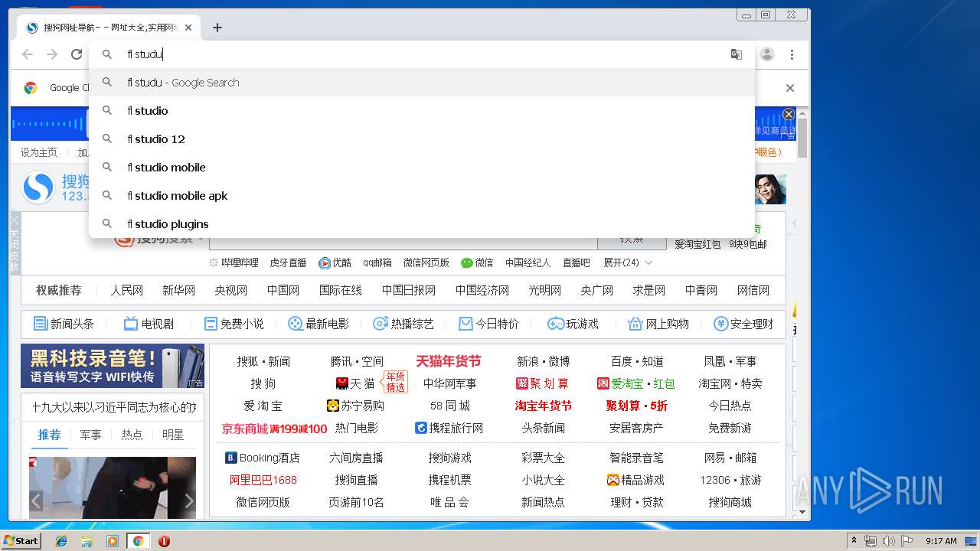Switch to 热点 news tab

(x=132, y=435)
